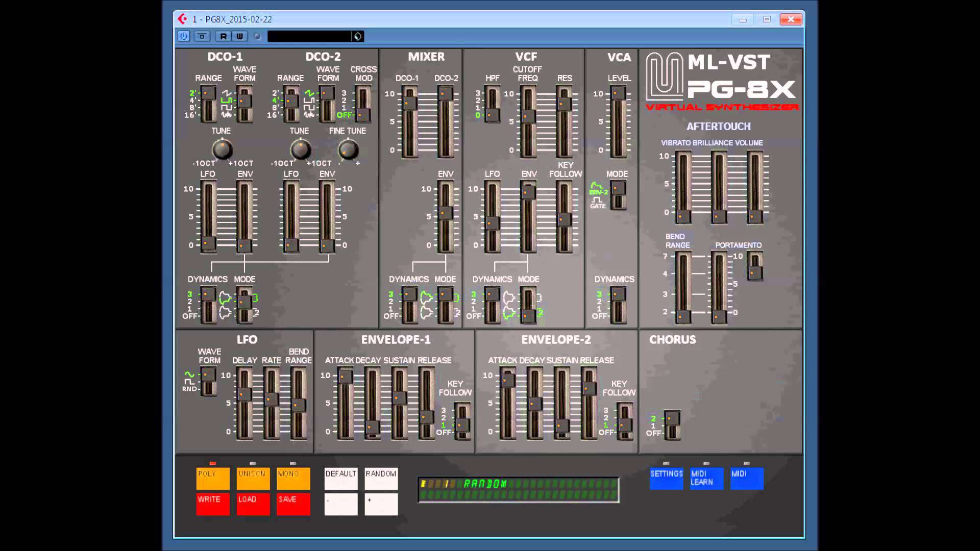Viewport: 980px width, 551px height.
Task: Enable the W write-automation icon
Action: [x=239, y=36]
